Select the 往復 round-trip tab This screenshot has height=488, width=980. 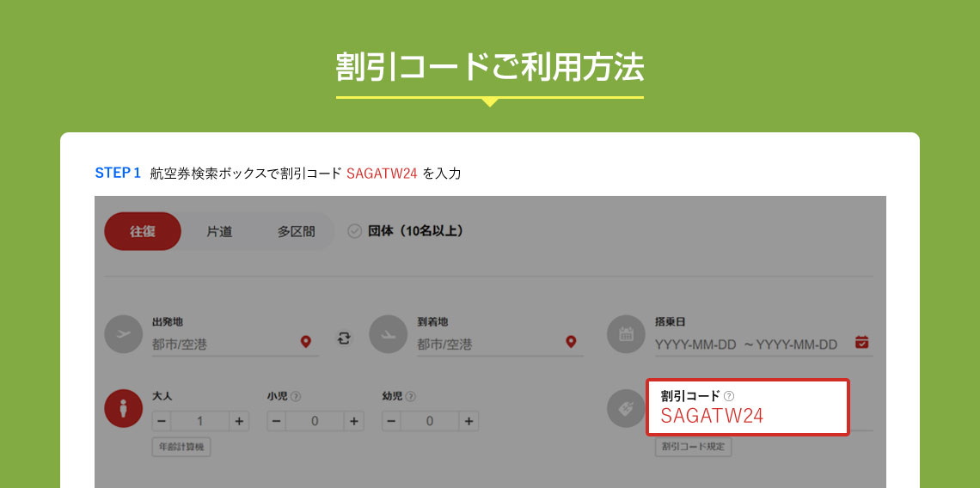point(143,231)
